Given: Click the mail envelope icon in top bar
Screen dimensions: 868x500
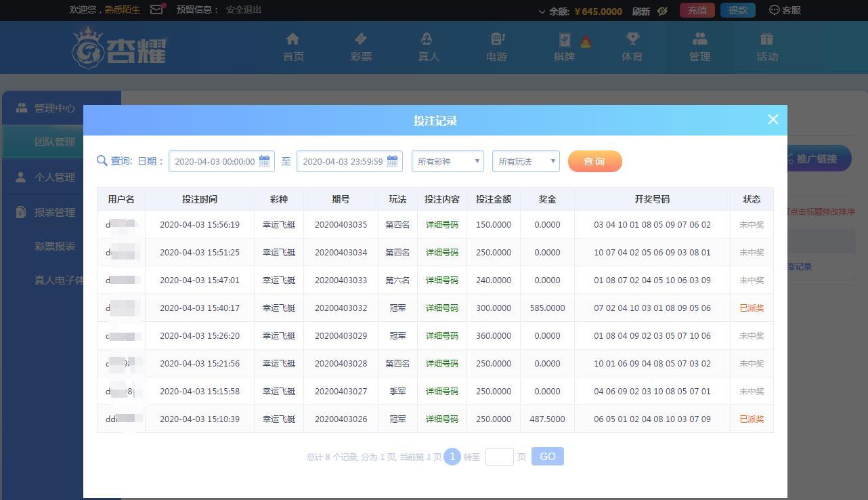Looking at the screenshot, I should point(156,9).
